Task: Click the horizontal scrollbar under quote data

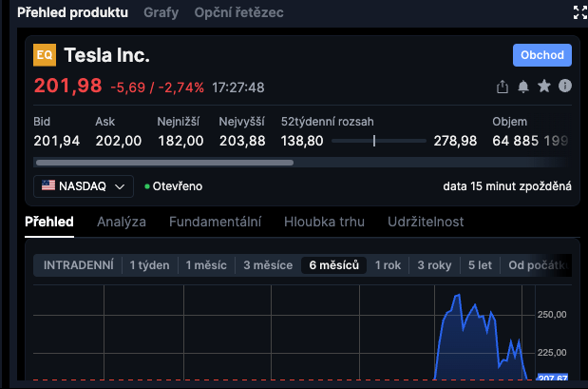Action: click(163, 163)
